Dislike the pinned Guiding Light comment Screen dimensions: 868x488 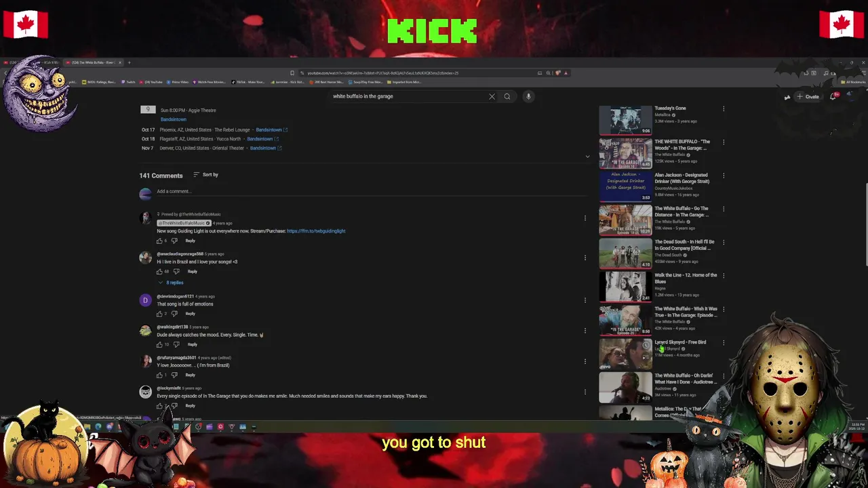174,241
